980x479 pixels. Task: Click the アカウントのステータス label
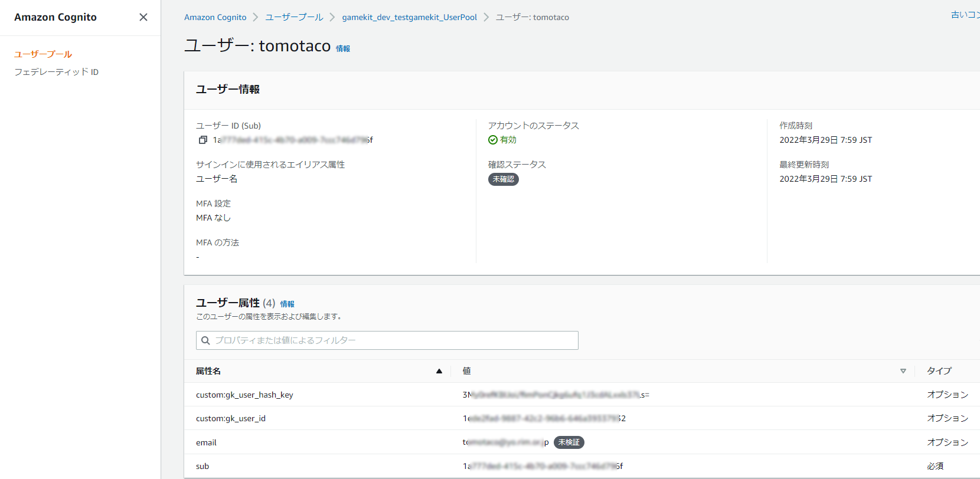(x=534, y=126)
